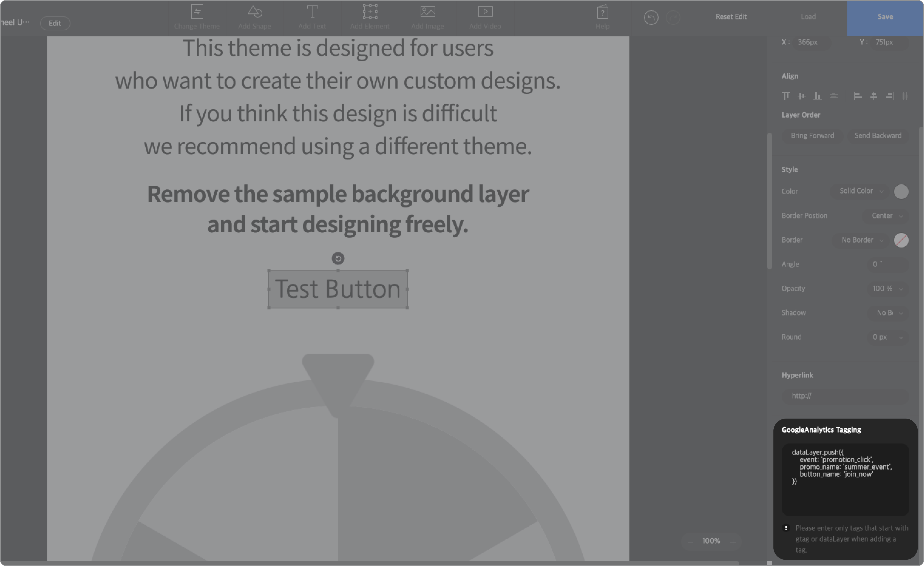This screenshot has width=924, height=566.
Task: Open the Add Element tool
Action: (x=370, y=17)
